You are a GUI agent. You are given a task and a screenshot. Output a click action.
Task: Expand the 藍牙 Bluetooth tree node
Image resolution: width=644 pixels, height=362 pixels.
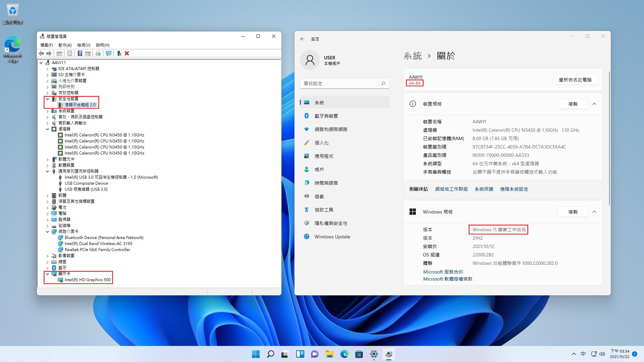point(47,268)
